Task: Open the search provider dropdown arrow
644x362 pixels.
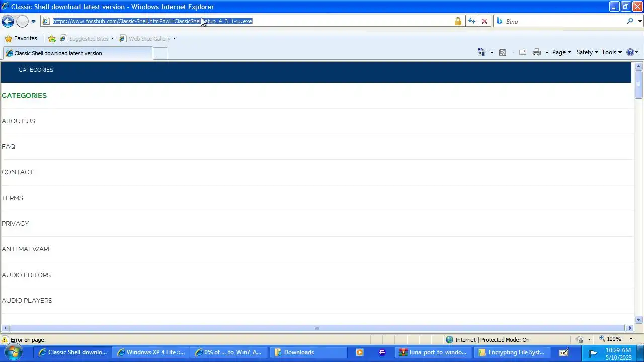Action: (640, 21)
